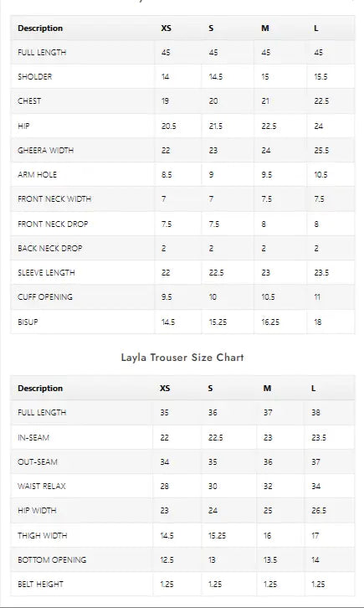The image size is (364, 608).
Task: Select the OUT-SEAM row label
Action: (x=38, y=461)
